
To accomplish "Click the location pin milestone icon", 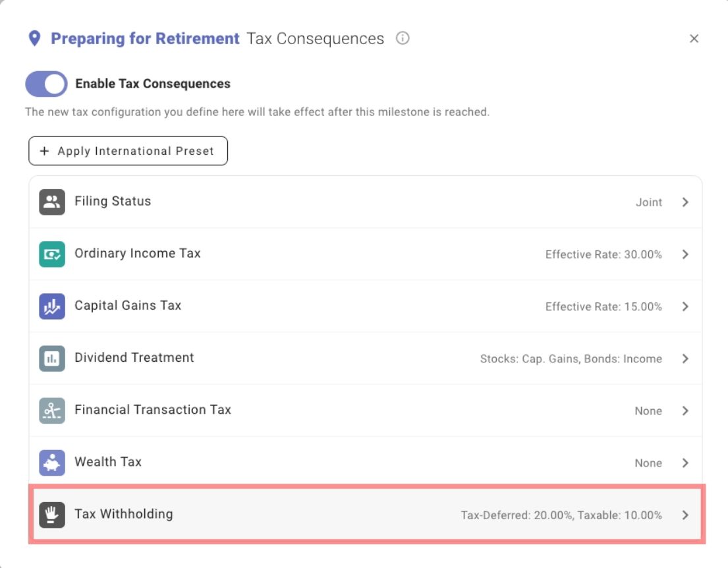I will click(35, 38).
